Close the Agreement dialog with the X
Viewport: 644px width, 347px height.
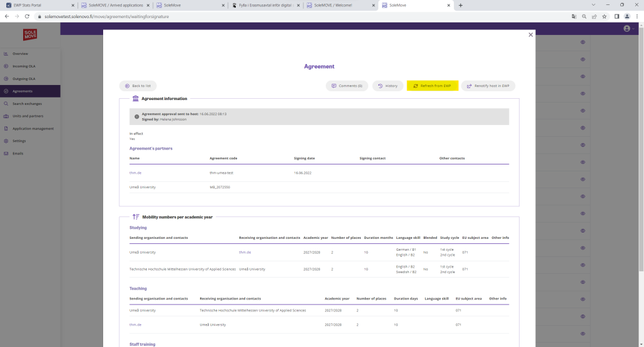(531, 35)
